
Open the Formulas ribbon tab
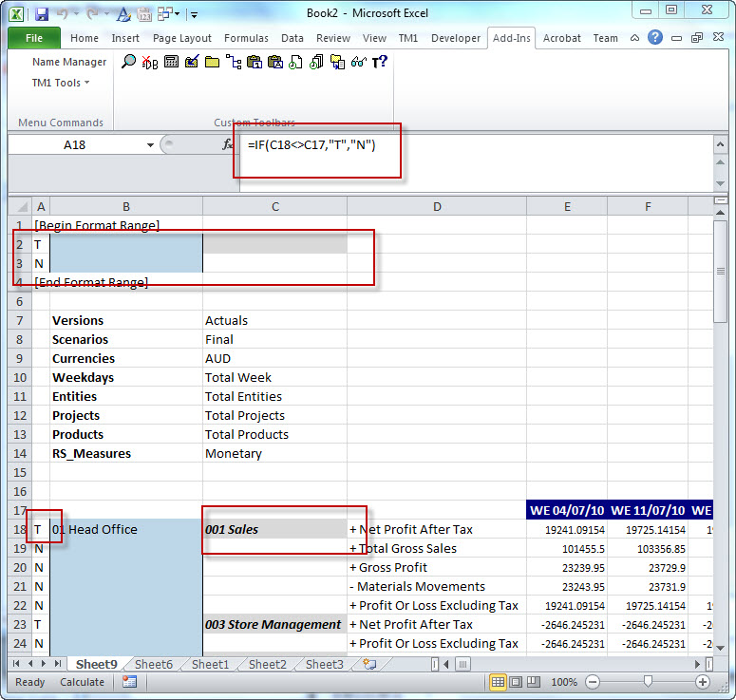[x=246, y=38]
